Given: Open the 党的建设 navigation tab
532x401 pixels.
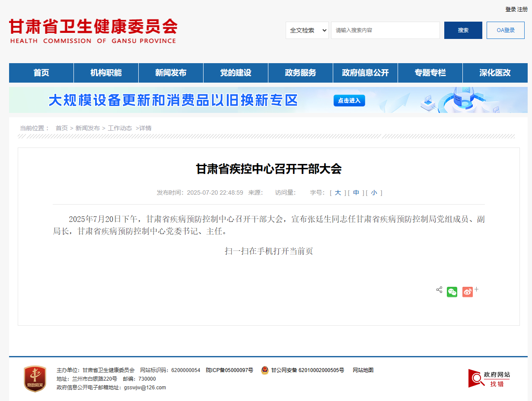Looking at the screenshot, I should (236, 73).
